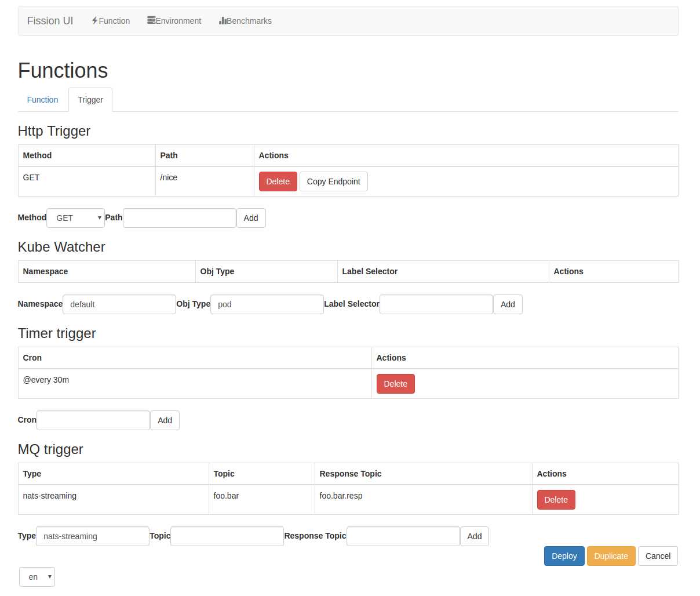Focus the Response Topic input field
The image size is (700, 596).
[403, 536]
